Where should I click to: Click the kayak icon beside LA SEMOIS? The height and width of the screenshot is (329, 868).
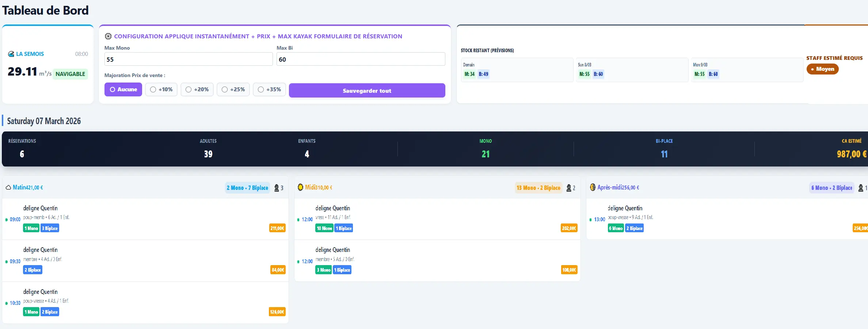(x=11, y=54)
